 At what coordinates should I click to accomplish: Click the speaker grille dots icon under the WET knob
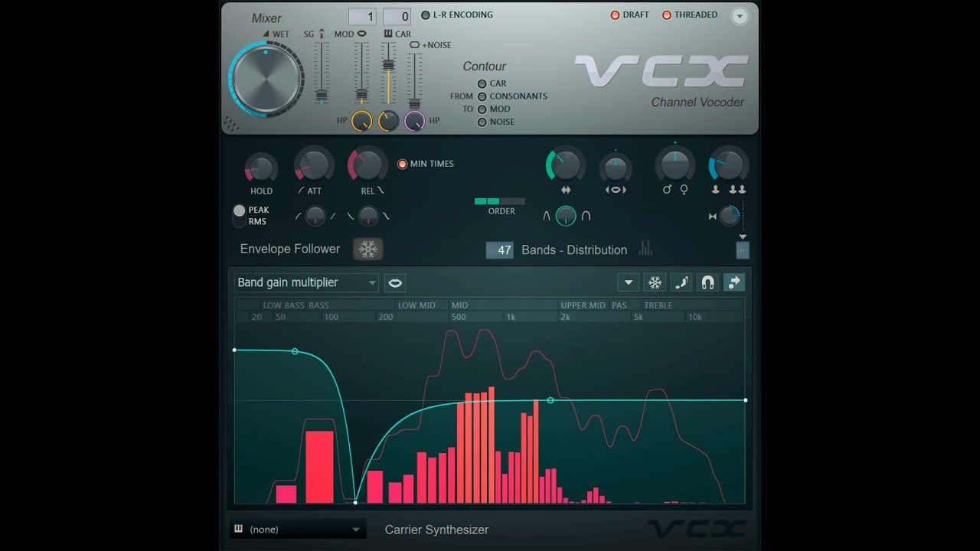(x=231, y=125)
